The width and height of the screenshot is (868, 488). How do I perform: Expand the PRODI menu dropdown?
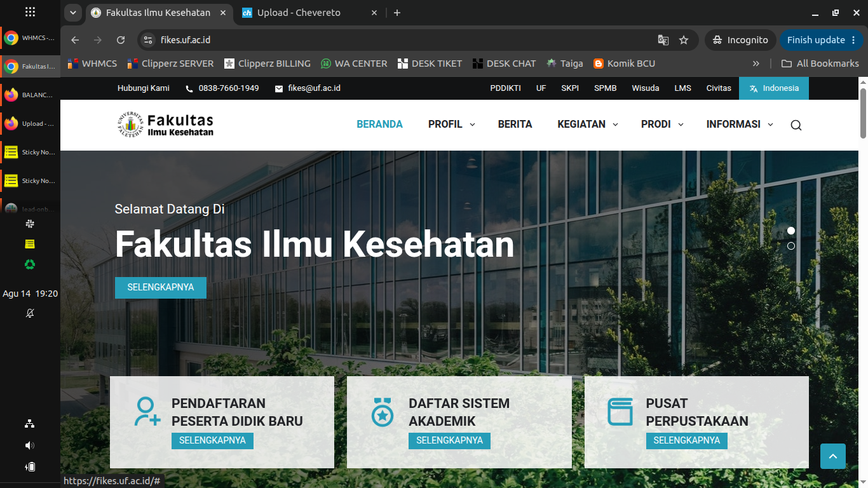pos(681,125)
